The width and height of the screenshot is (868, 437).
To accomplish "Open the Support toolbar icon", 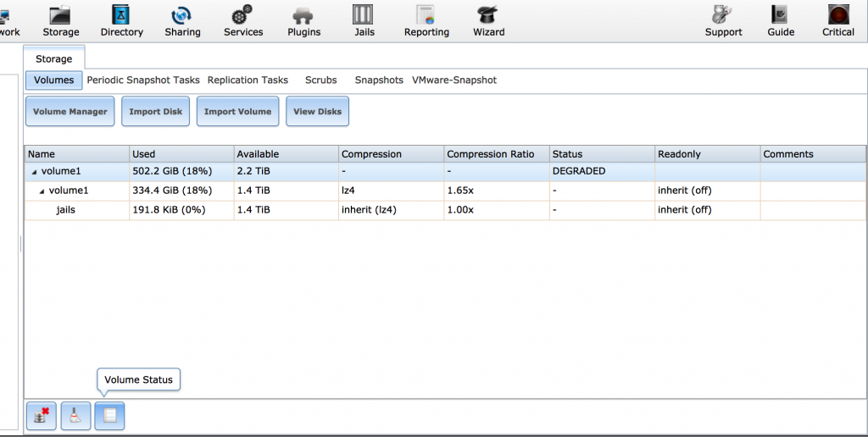I will click(723, 20).
